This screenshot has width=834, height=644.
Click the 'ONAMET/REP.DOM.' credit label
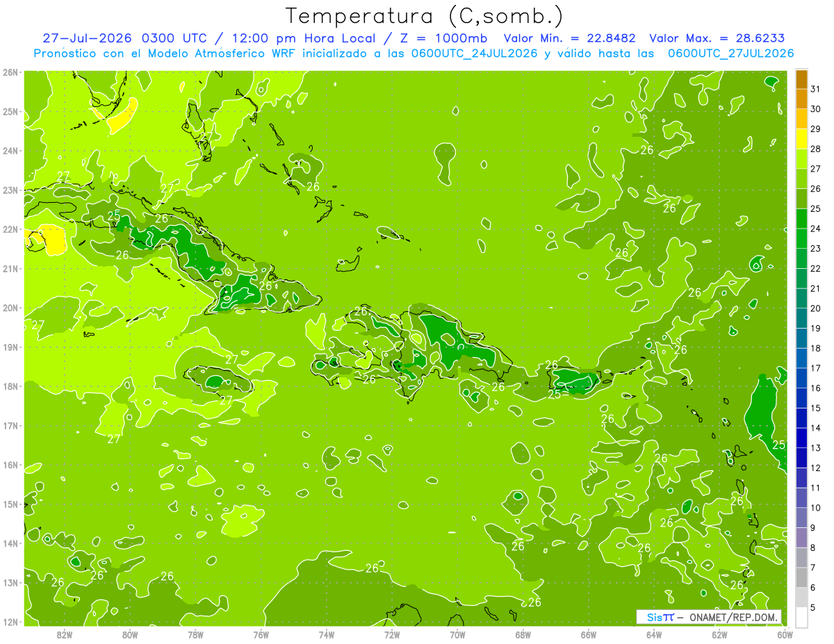pos(734,617)
